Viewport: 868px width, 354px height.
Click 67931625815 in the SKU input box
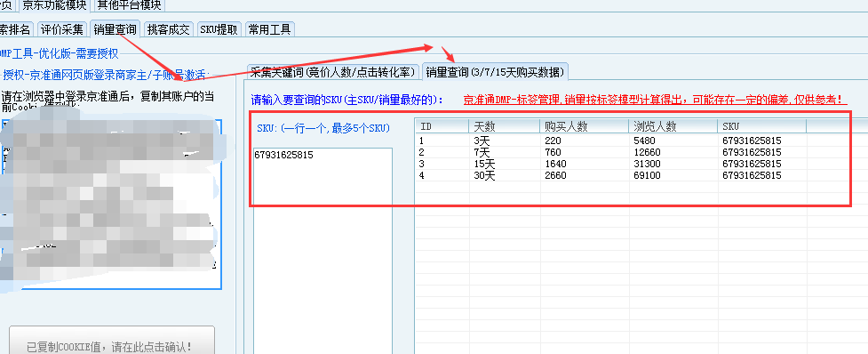point(284,155)
